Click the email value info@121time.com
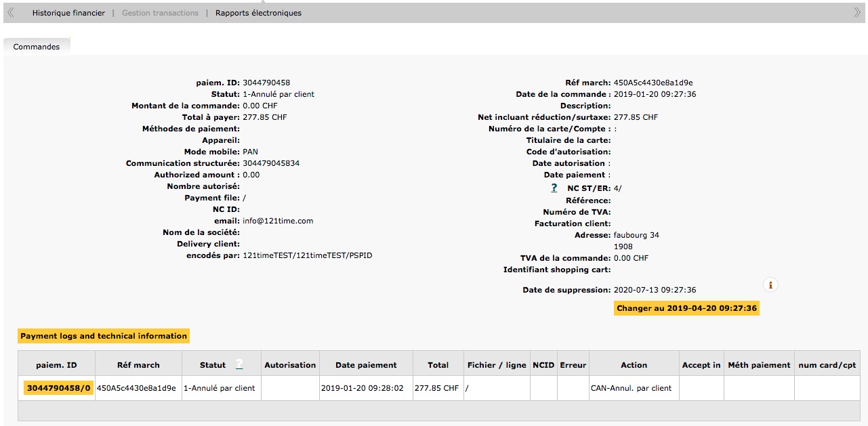Viewport: 868px width, 426px height. pyautogui.click(x=278, y=221)
